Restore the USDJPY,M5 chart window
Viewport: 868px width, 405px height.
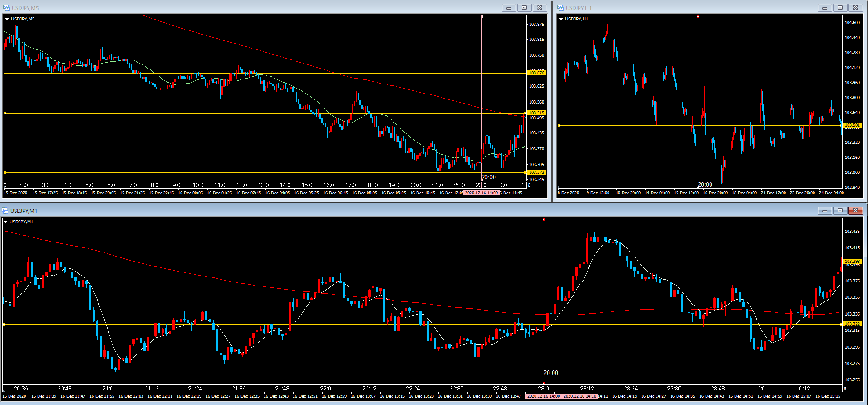click(x=524, y=8)
